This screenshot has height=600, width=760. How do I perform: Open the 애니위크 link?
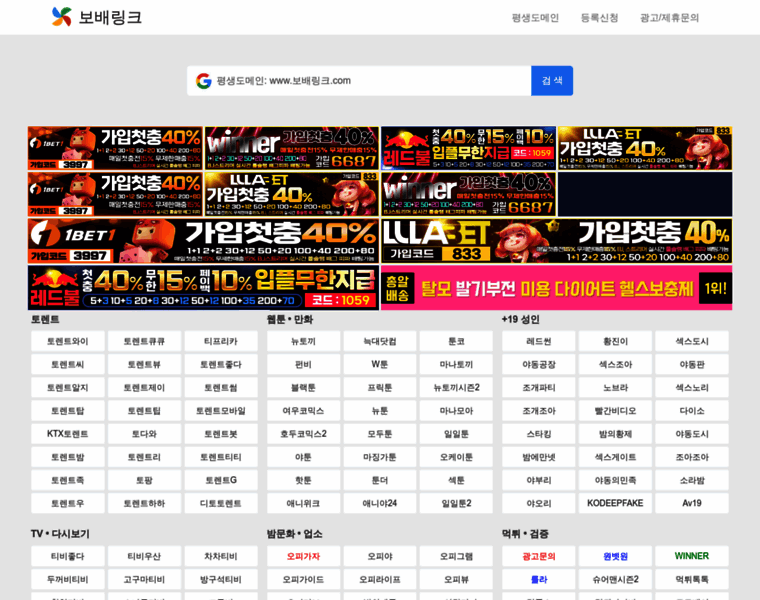coord(303,503)
